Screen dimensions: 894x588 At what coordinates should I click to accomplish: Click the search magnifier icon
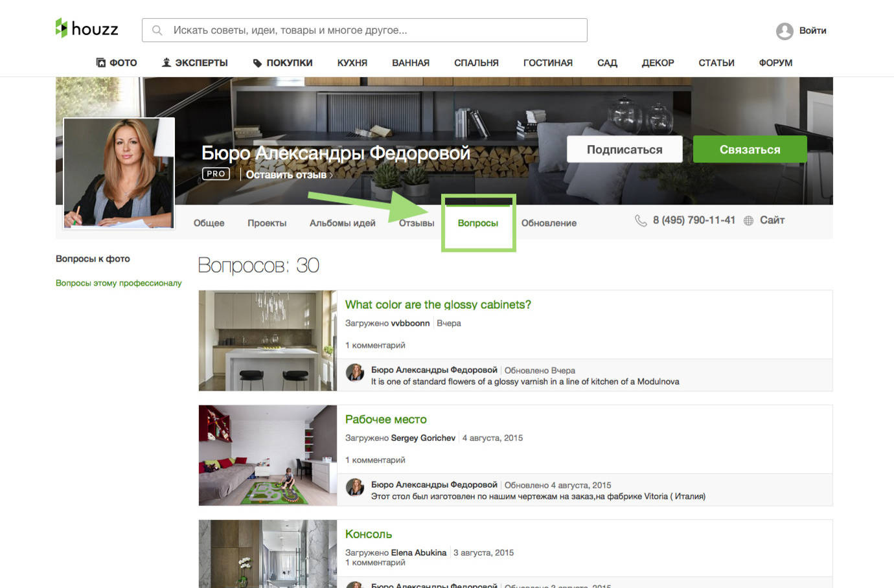click(x=156, y=29)
